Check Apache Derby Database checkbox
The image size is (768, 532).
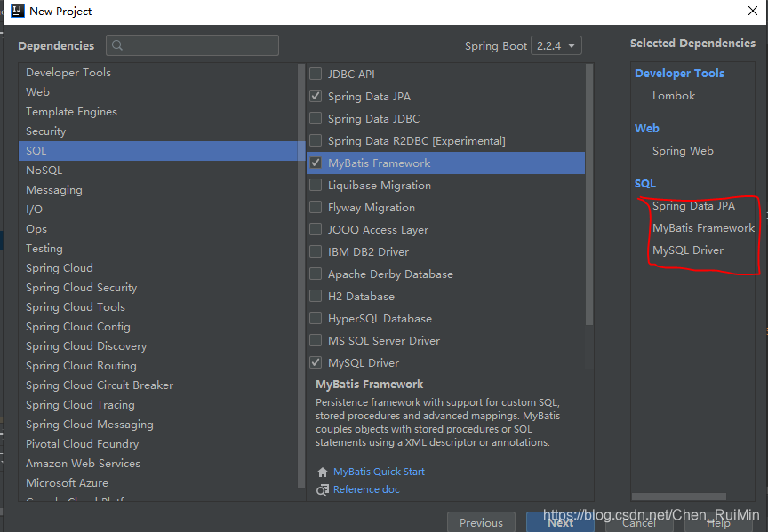point(316,274)
